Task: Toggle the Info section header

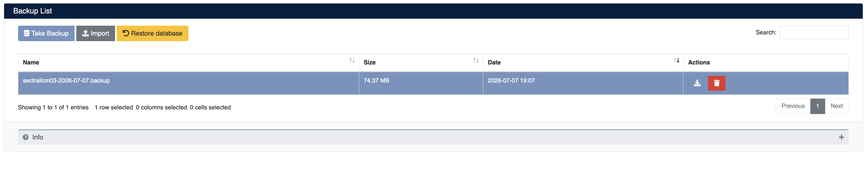Action: (x=433, y=137)
